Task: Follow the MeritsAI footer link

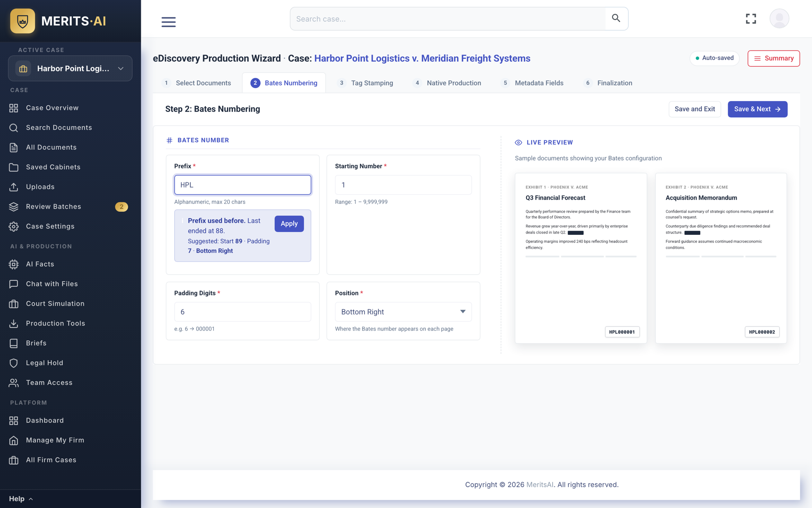Action: click(540, 485)
